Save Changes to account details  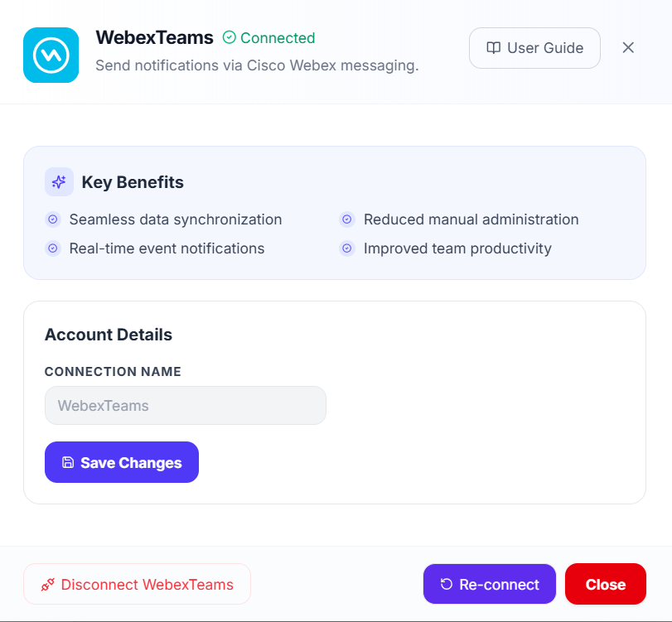tap(122, 462)
